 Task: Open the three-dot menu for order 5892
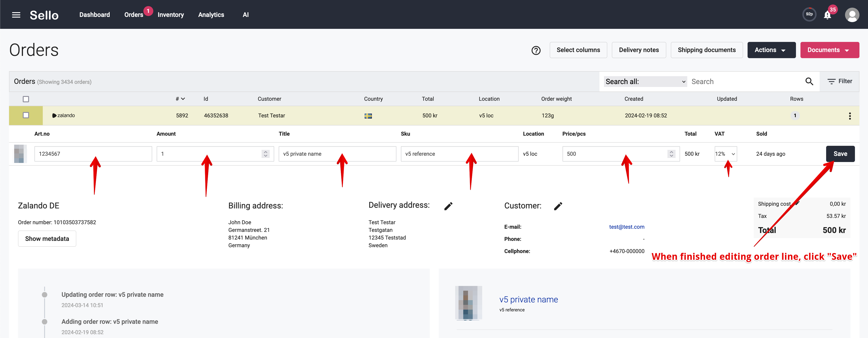click(850, 116)
